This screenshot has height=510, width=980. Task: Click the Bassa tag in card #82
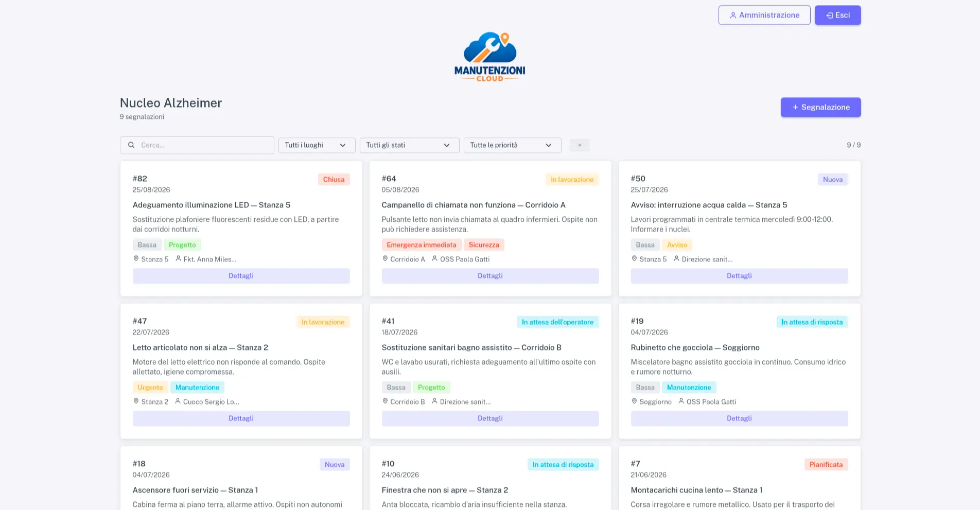pyautogui.click(x=147, y=245)
